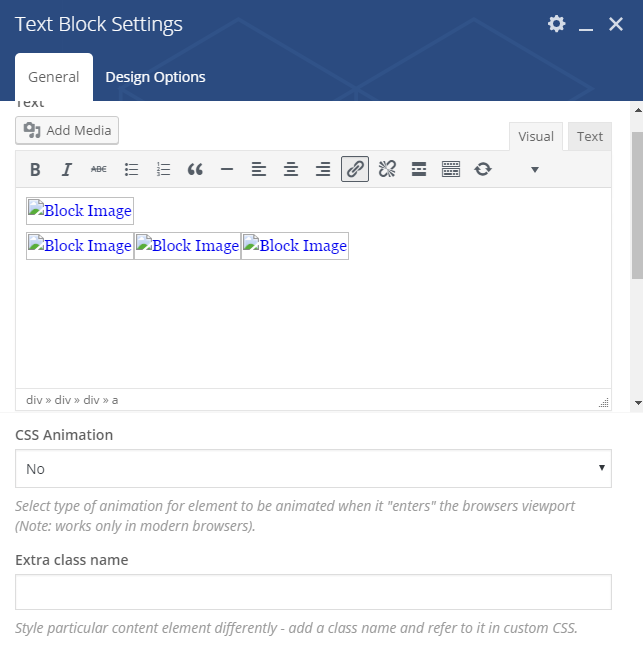Screen dimensions: 643x651
Task: Click the Extra class name input field
Action: [313, 592]
